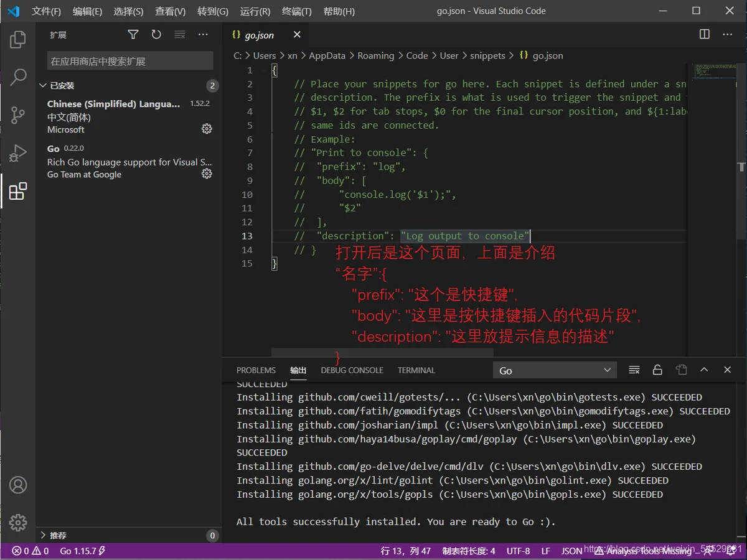
Task: Click line and column indicator 行 13, 列 47
Action: tap(406, 551)
